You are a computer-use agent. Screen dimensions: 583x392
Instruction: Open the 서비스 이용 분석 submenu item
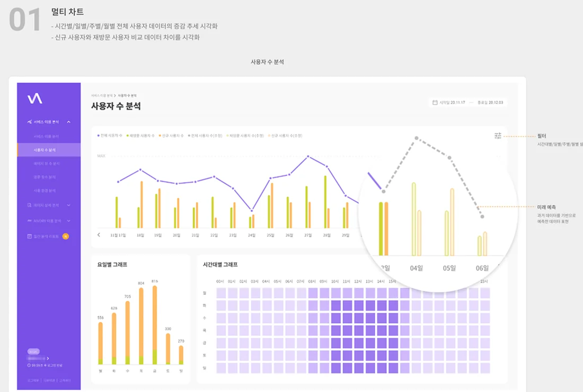pos(46,136)
